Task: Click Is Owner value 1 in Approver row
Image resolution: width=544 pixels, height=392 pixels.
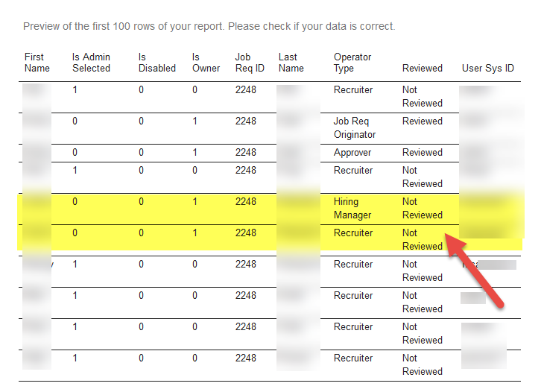Action: (195, 152)
